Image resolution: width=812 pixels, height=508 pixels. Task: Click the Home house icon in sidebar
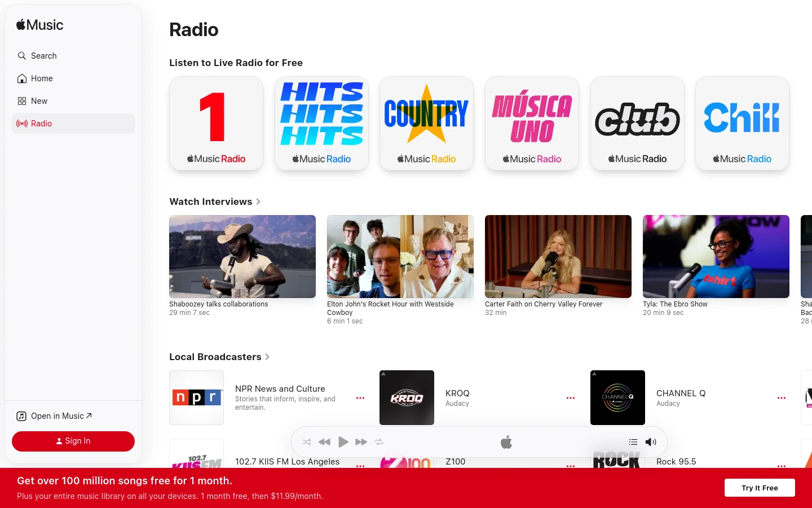point(22,78)
